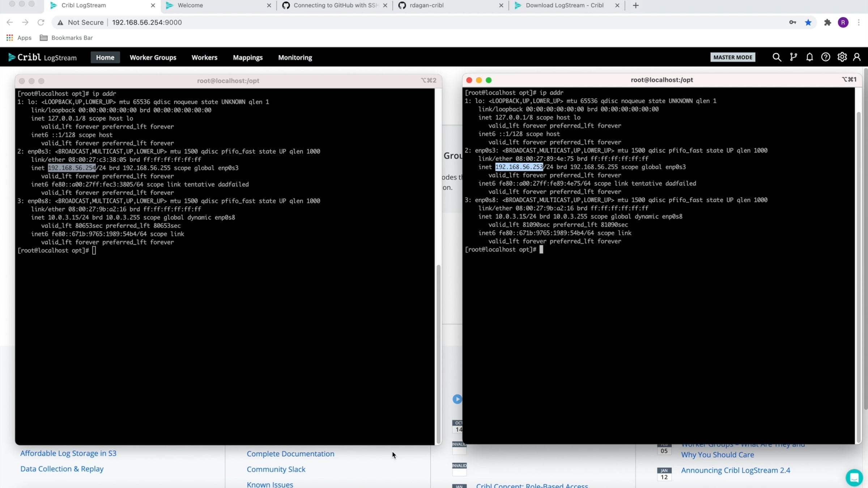
Task: Click the MASTER MODE badge
Action: pos(733,57)
